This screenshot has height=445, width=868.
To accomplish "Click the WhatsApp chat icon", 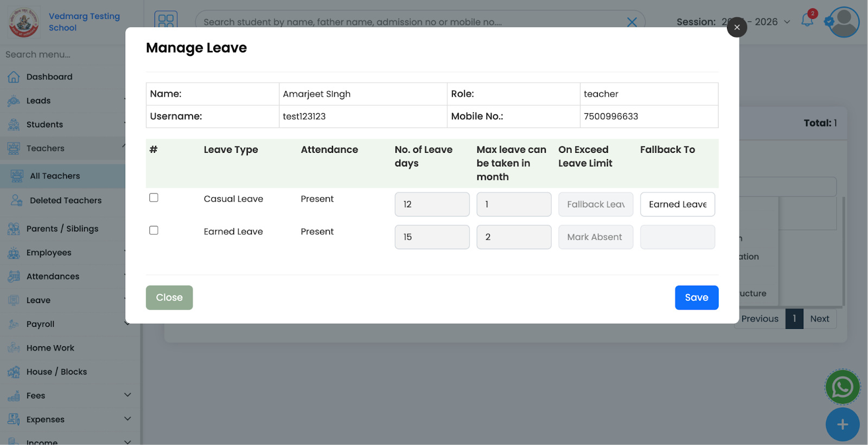I will tap(842, 387).
